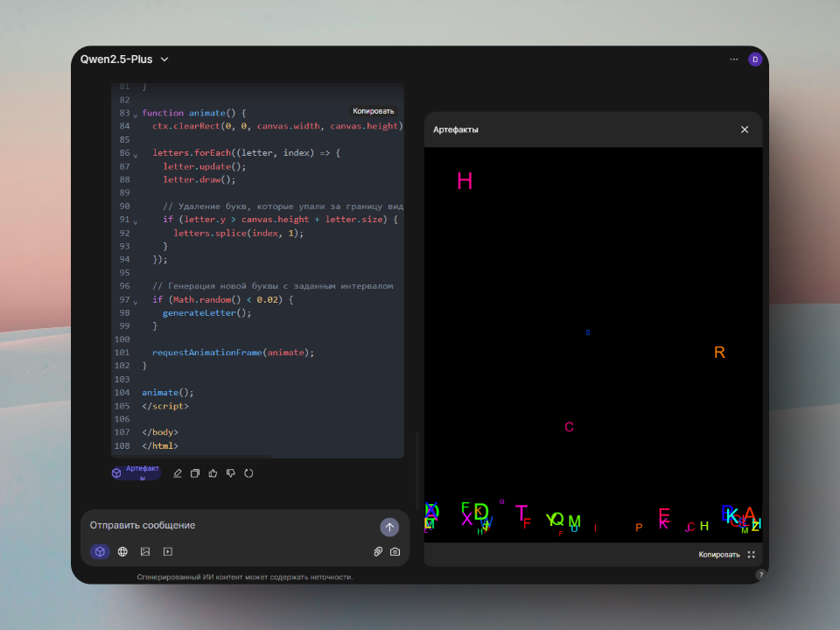Collapse if block fold arrow line 91
The image size is (840, 630).
[x=135, y=221]
